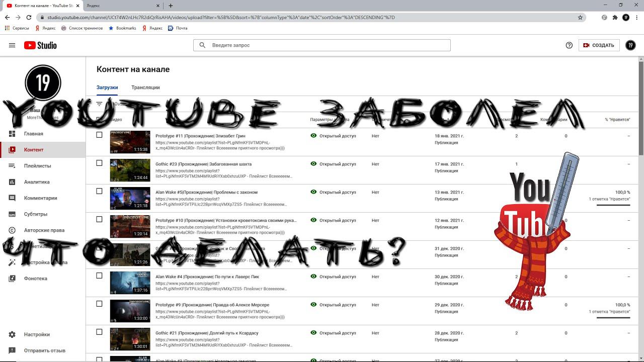Reload the page with the browser refresh icon
Screen dimensions: 644x362
(x=29, y=17)
